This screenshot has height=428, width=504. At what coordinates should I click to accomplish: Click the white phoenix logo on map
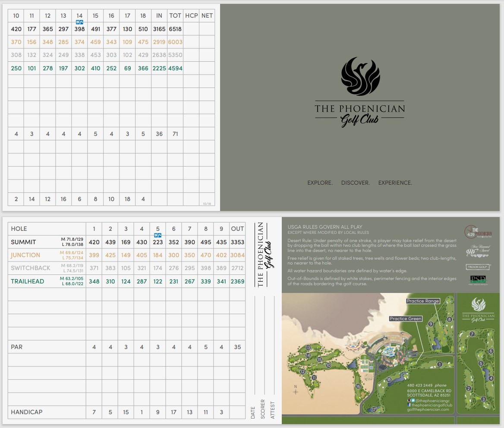(x=478, y=304)
